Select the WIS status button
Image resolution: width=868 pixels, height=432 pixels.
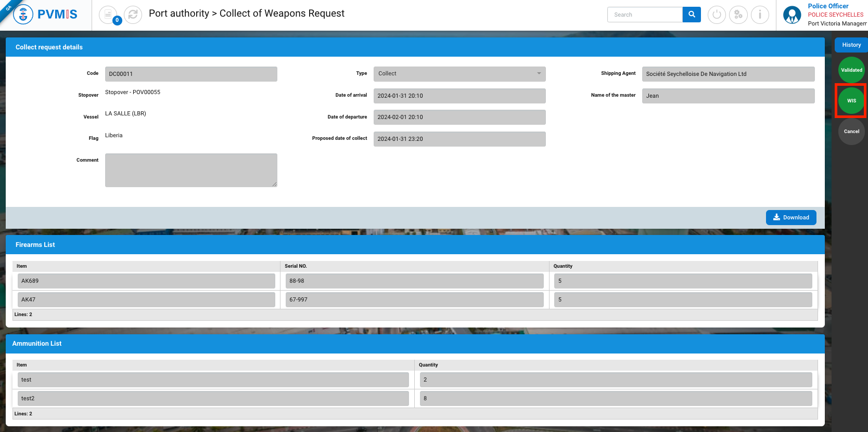tap(851, 101)
